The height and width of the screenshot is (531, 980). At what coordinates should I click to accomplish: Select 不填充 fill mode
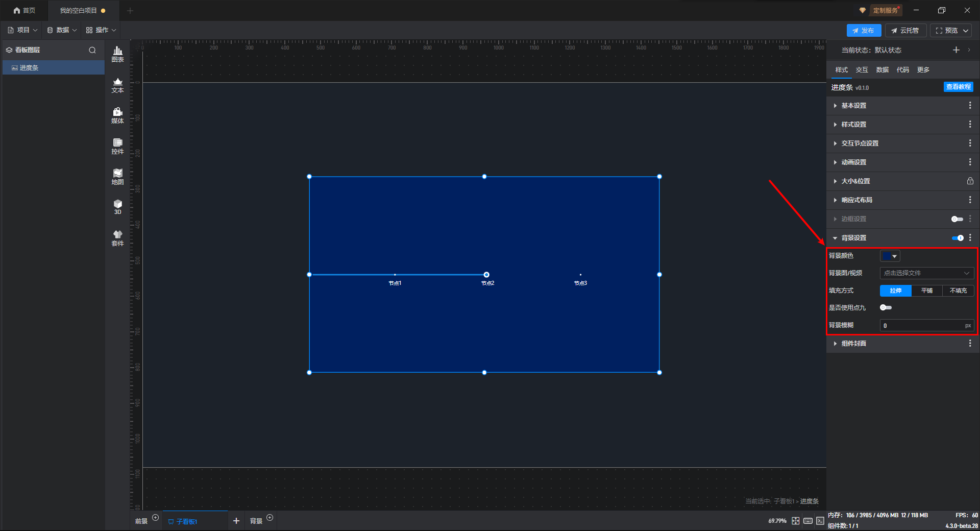pos(958,291)
